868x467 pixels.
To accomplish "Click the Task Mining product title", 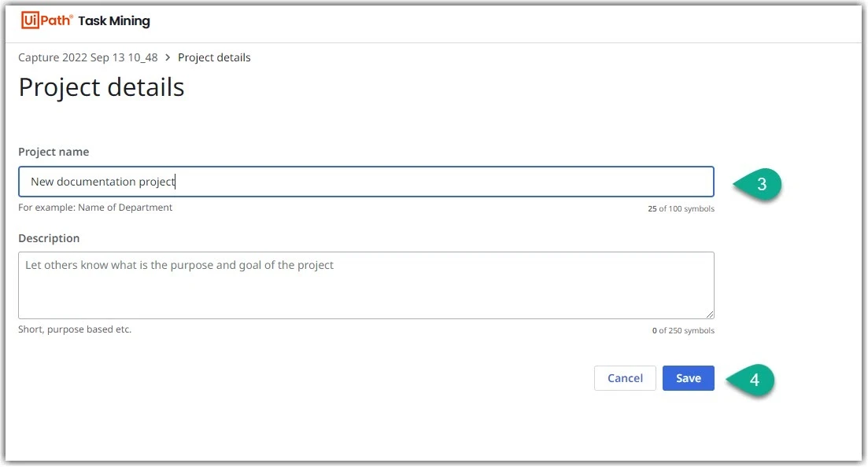I will pos(114,21).
